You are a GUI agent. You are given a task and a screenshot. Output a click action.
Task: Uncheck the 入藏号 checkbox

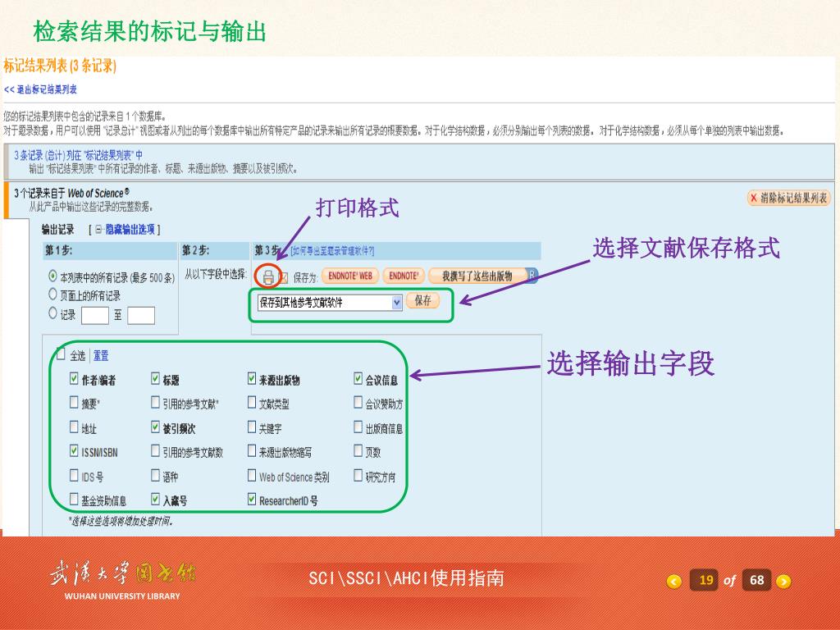click(x=155, y=499)
